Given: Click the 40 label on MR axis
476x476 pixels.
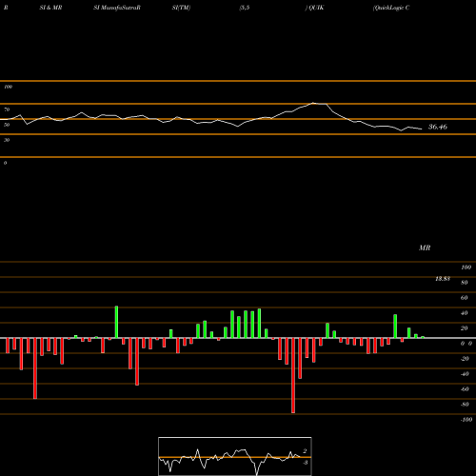Looking at the screenshot, I should coord(465,313).
